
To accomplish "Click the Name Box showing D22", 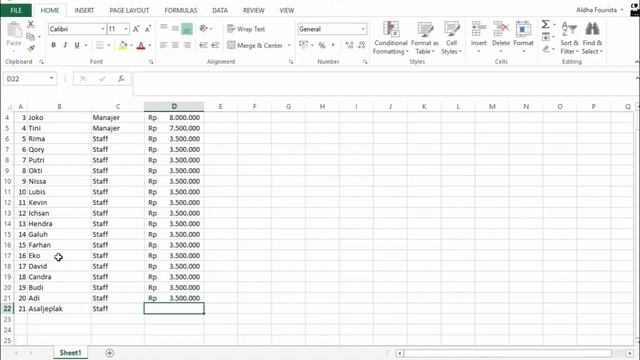I will click(x=29, y=78).
